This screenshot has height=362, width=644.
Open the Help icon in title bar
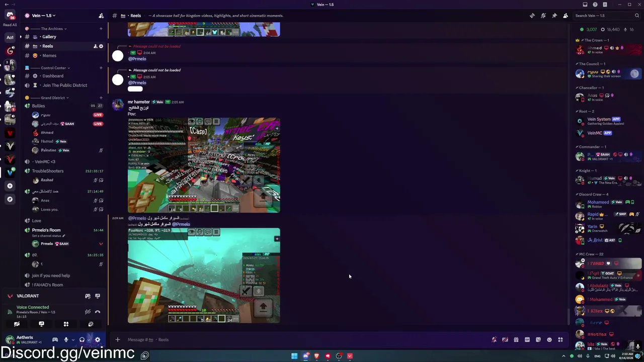click(595, 5)
